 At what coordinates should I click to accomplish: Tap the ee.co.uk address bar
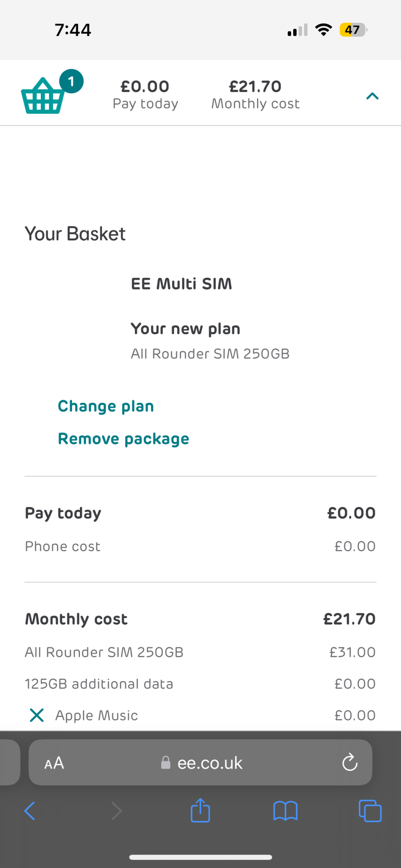click(x=209, y=763)
